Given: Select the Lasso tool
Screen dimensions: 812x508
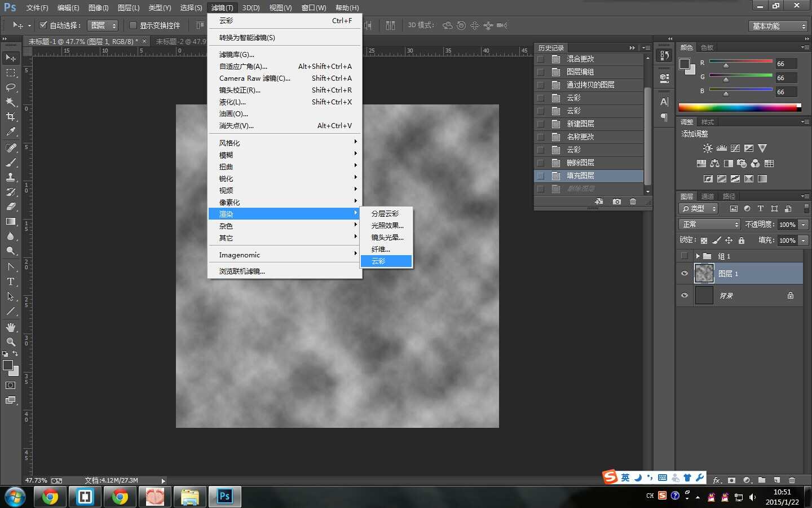Looking at the screenshot, I should coord(11,87).
